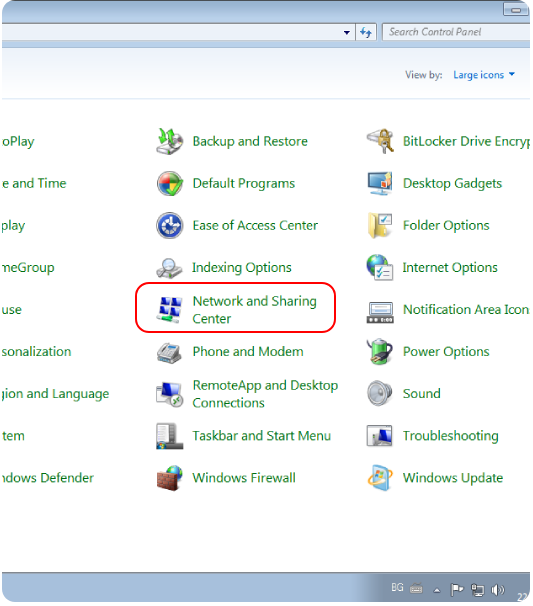Viewport: 533px width, 606px height.
Task: Open the Ease of Access Center icon
Action: click(170, 225)
